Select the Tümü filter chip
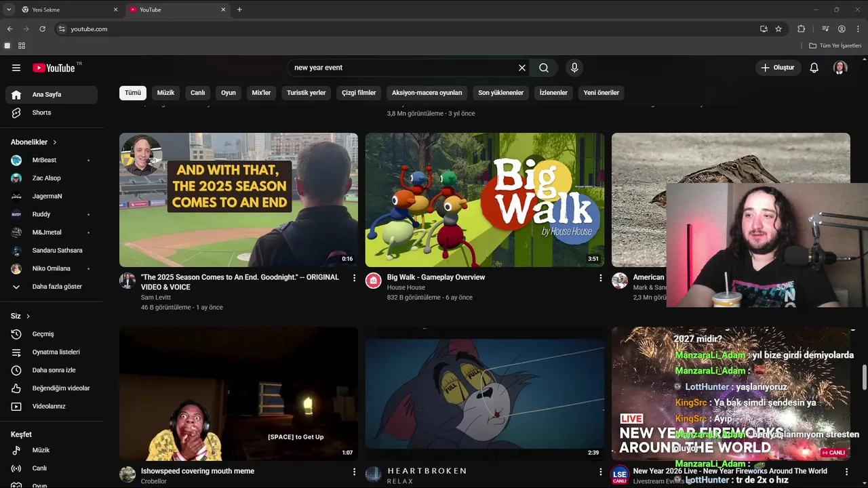 [133, 93]
